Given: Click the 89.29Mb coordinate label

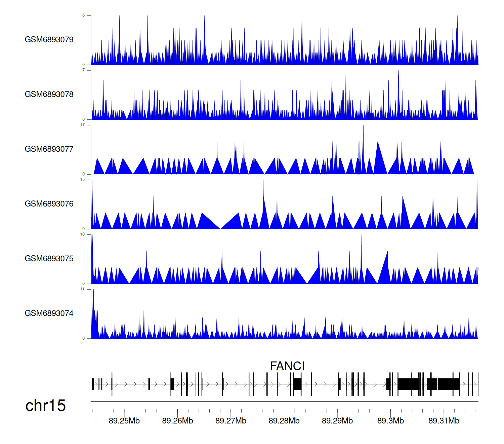Looking at the screenshot, I should 337,421.
